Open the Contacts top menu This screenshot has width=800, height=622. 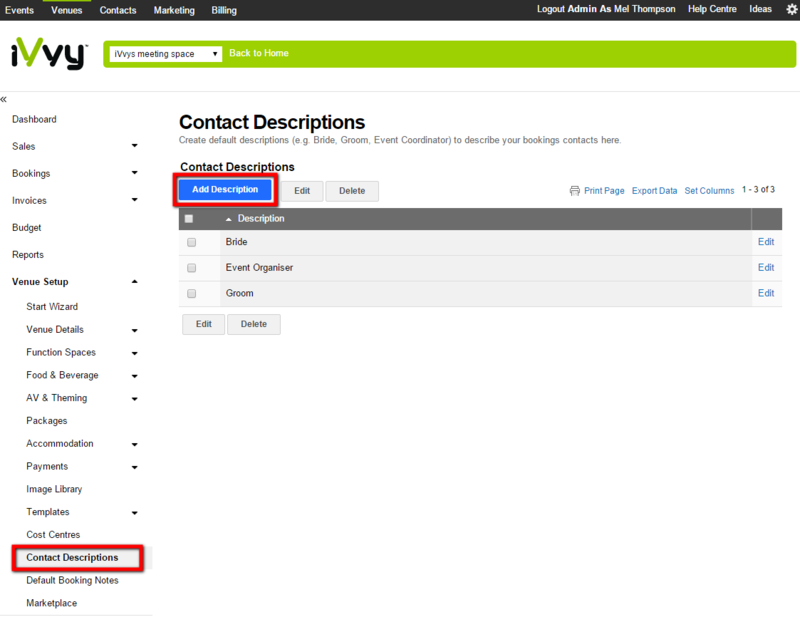118,10
